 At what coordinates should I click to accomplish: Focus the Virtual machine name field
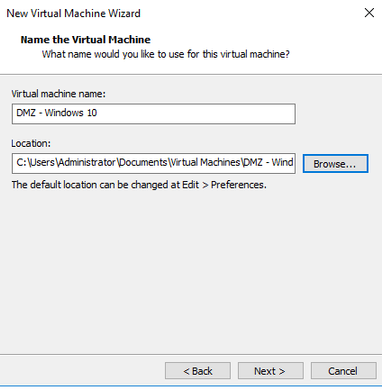click(154, 114)
